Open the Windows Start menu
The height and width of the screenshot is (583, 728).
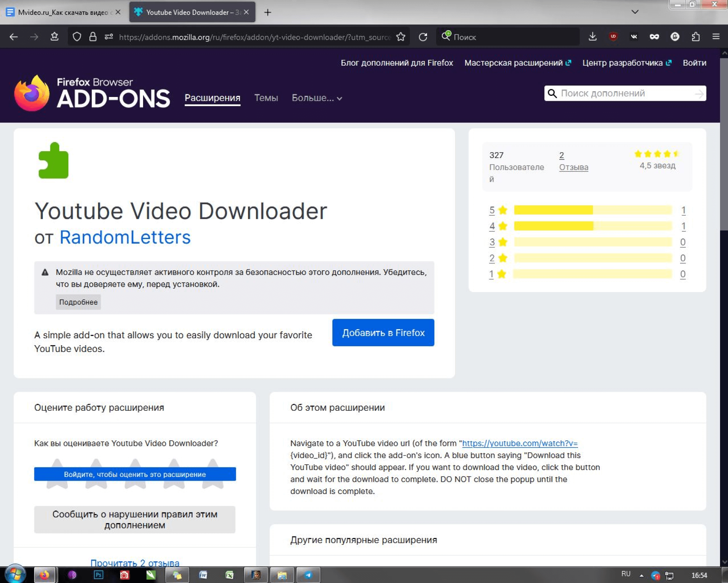15,574
